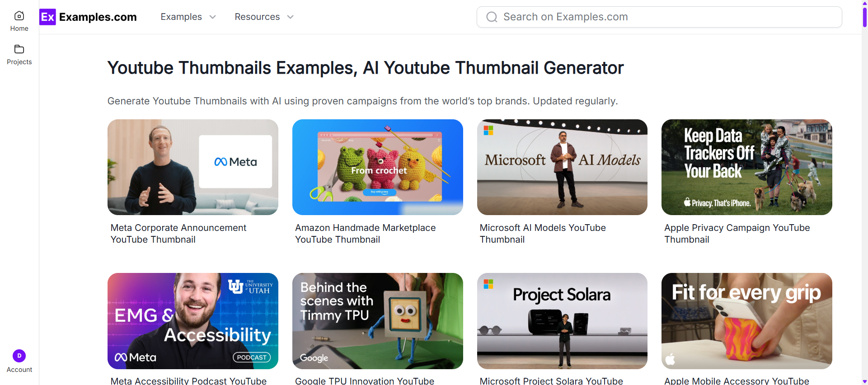Open the Fit for every grip thumbnail

[x=747, y=321]
